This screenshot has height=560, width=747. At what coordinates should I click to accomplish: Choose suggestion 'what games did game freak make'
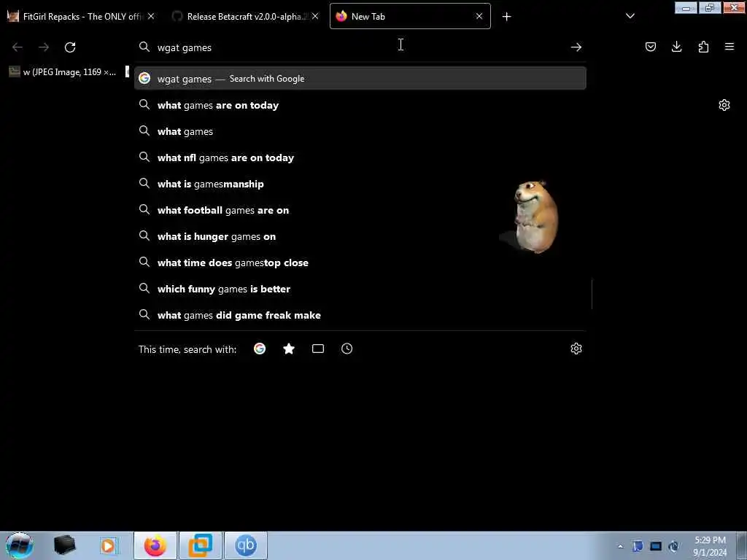coord(360,315)
